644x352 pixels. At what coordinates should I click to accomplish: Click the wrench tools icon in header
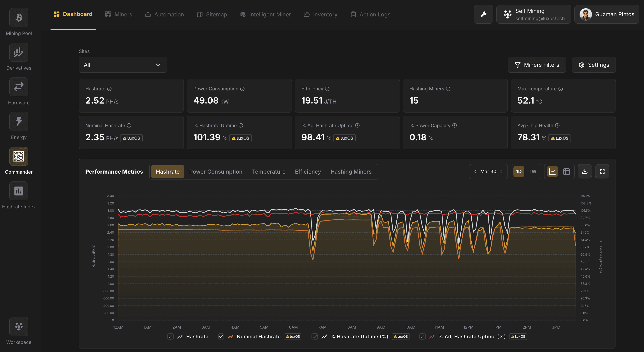coord(483,14)
